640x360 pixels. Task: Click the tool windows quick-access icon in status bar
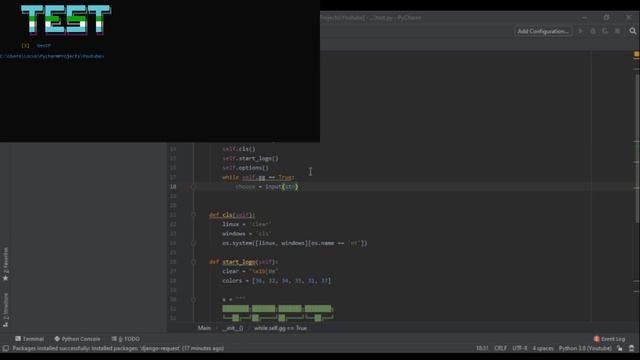6,348
